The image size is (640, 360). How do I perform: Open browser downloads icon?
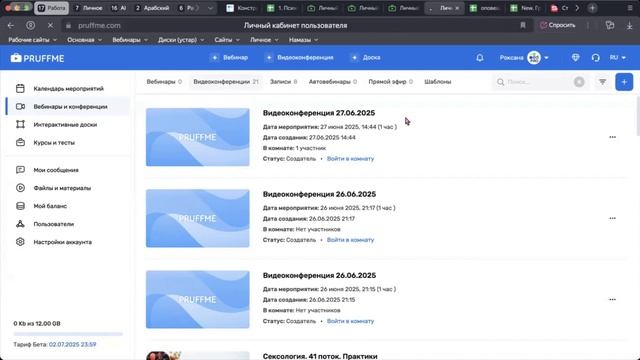(x=629, y=25)
